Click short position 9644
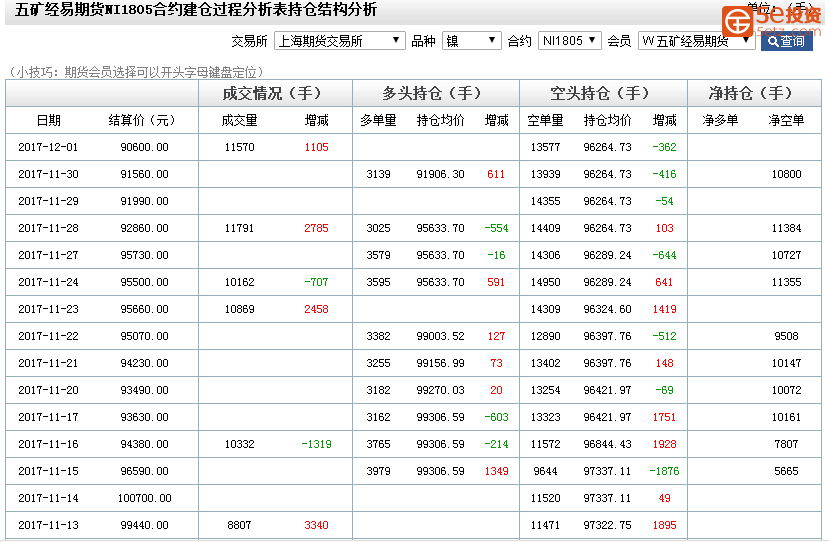Viewport: 829px width, 542px height. [x=546, y=471]
